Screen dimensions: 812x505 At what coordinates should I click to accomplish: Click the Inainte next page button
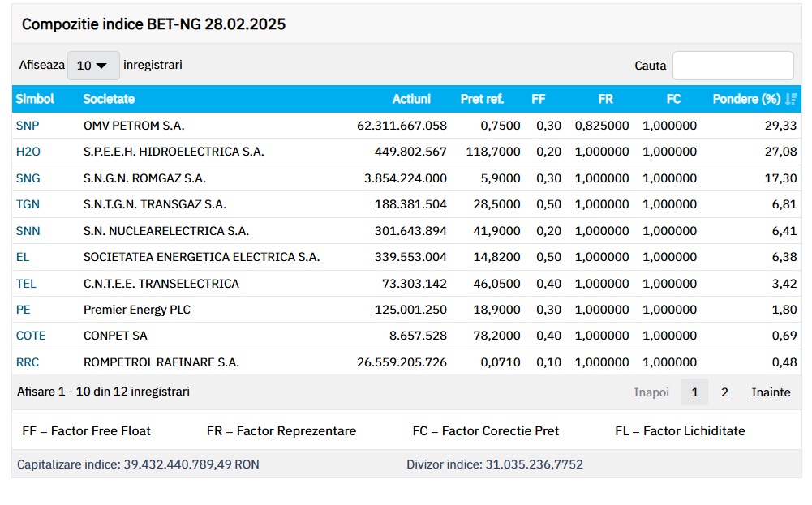770,392
